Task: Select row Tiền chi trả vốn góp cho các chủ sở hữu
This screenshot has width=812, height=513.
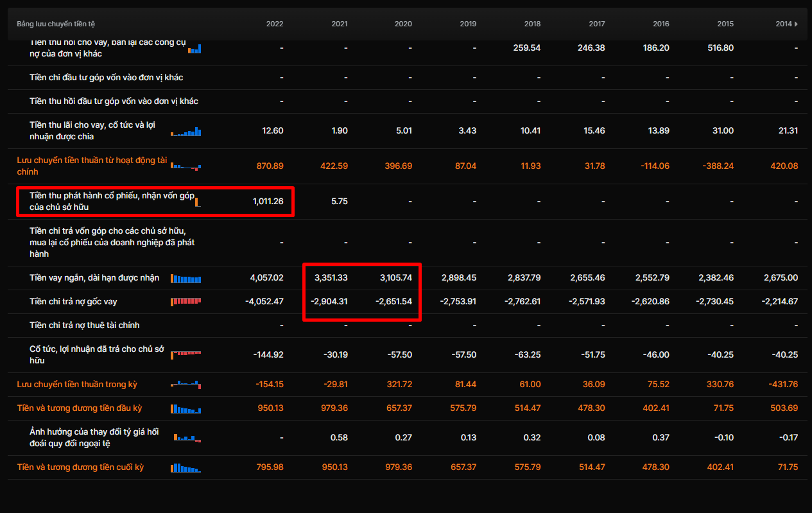Action: click(408, 243)
